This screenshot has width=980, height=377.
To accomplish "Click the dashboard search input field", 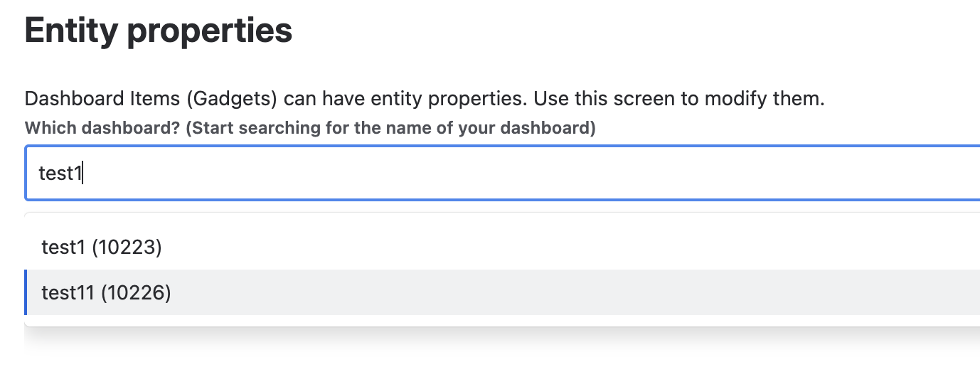I will coord(498,173).
